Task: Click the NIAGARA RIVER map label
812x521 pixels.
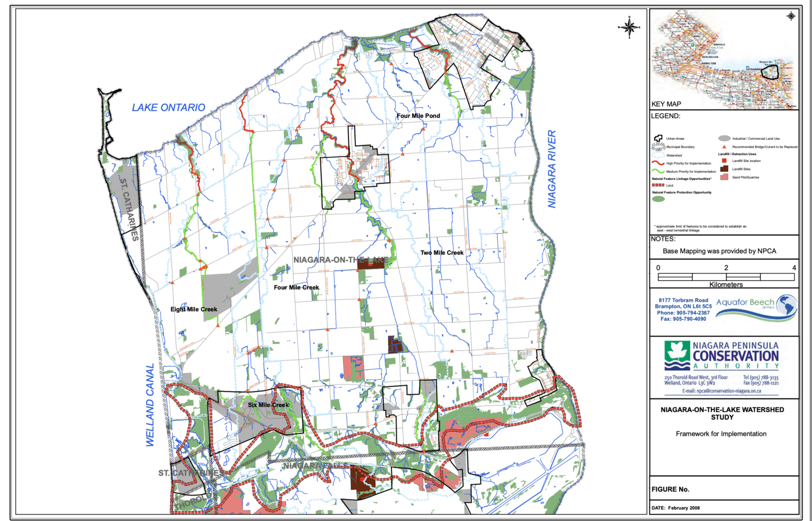Action: tap(552, 169)
